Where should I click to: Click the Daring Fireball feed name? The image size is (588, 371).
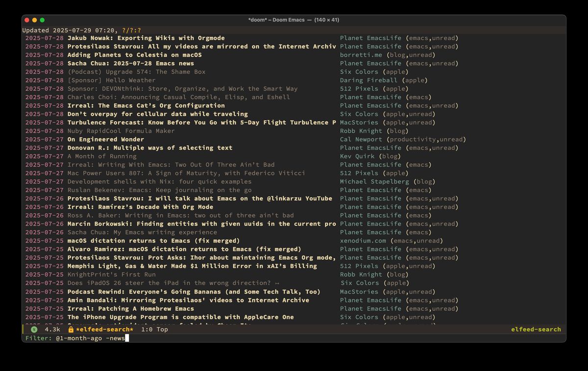[369, 80]
